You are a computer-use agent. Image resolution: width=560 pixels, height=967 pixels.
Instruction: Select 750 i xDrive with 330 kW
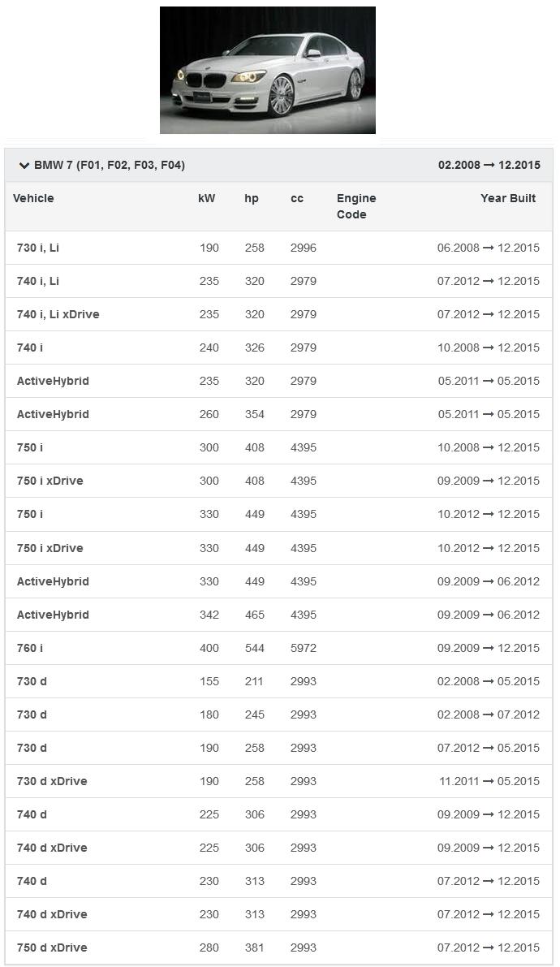point(50,548)
